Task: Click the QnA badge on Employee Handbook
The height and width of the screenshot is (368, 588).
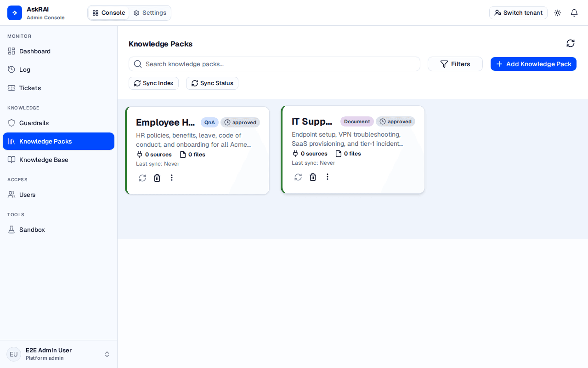Action: (209, 122)
